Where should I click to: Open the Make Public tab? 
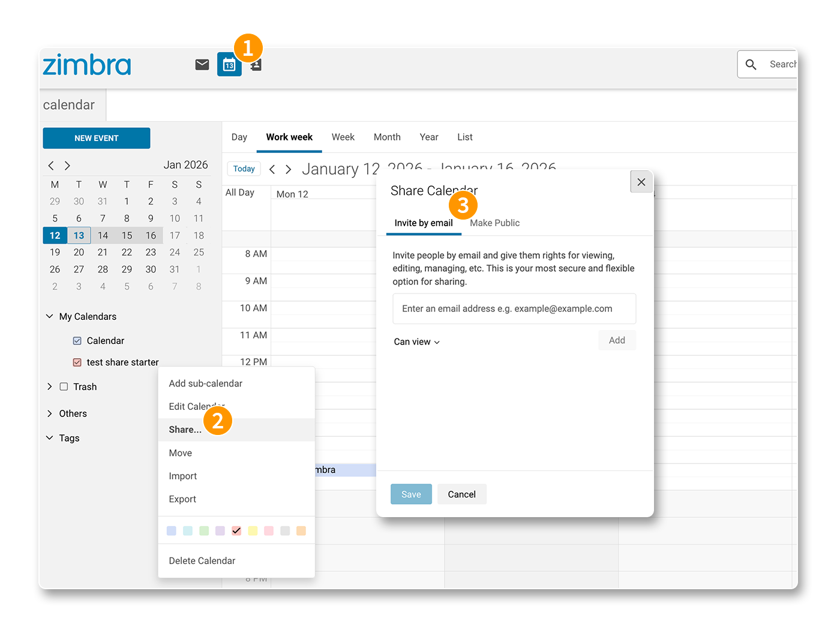point(495,223)
